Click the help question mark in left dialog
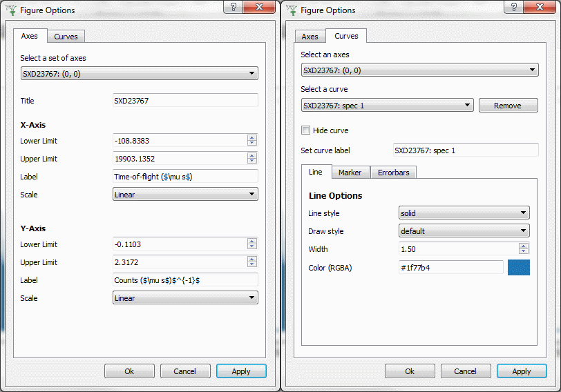Screen dimensions: 561x392 click(x=233, y=8)
